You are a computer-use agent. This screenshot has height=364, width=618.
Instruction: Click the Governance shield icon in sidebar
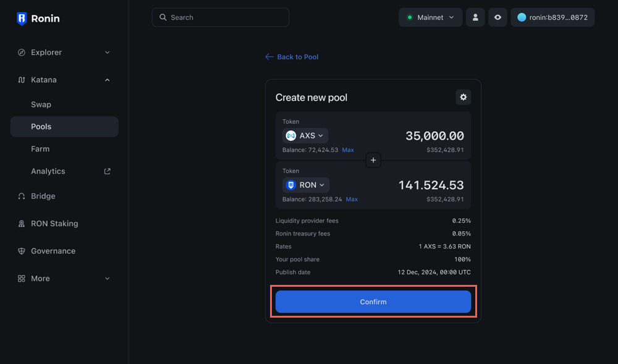23,251
